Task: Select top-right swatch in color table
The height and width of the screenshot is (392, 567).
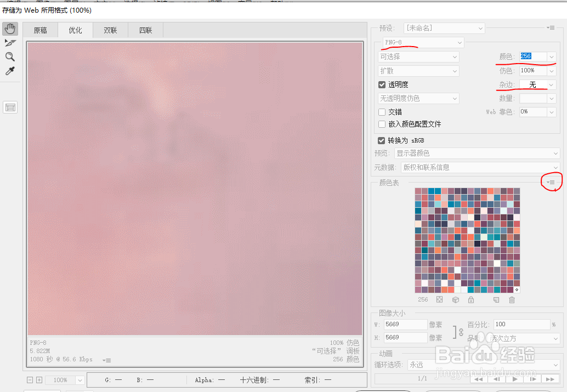Action: coord(517,191)
